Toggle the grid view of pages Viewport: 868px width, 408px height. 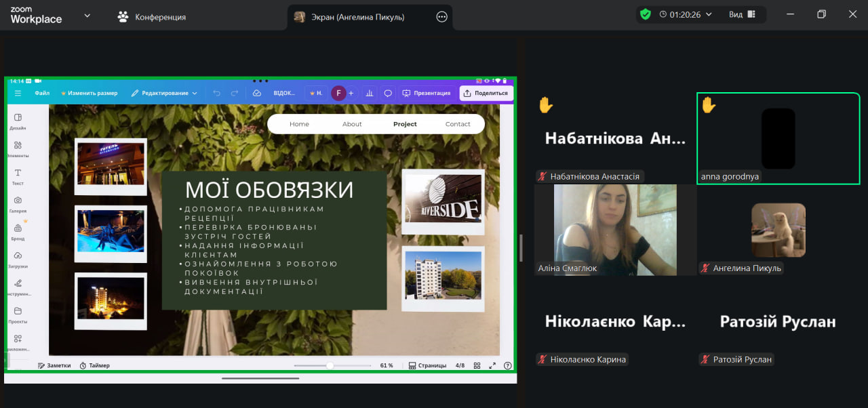477,365
